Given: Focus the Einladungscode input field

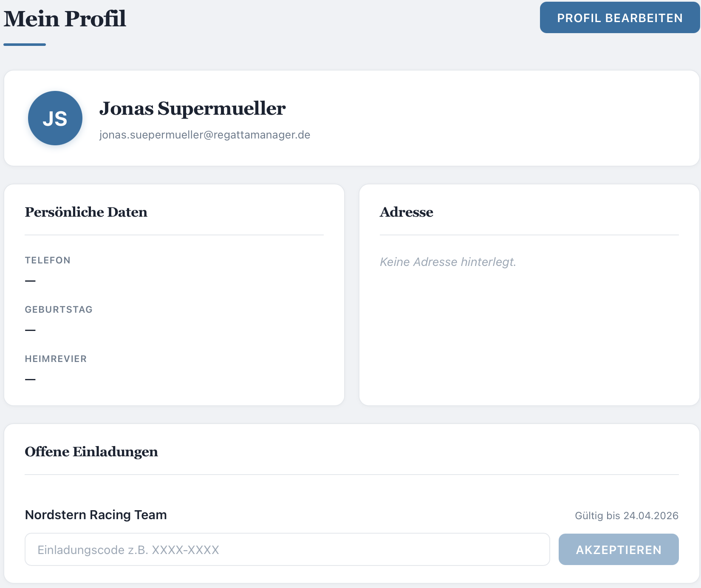Looking at the screenshot, I should (287, 549).
